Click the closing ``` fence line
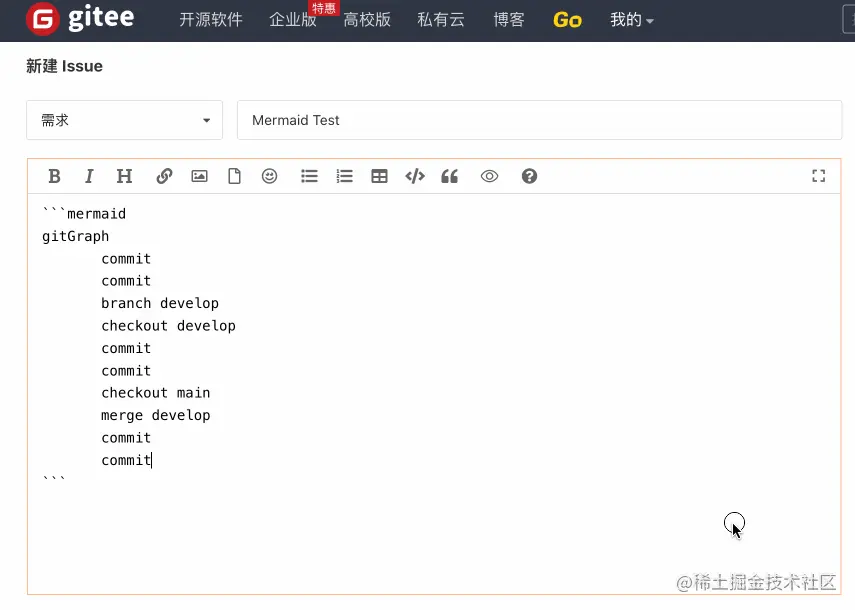 coord(54,479)
